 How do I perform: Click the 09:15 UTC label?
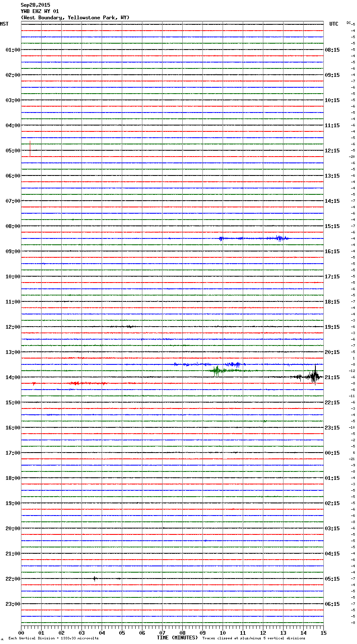coord(332,75)
